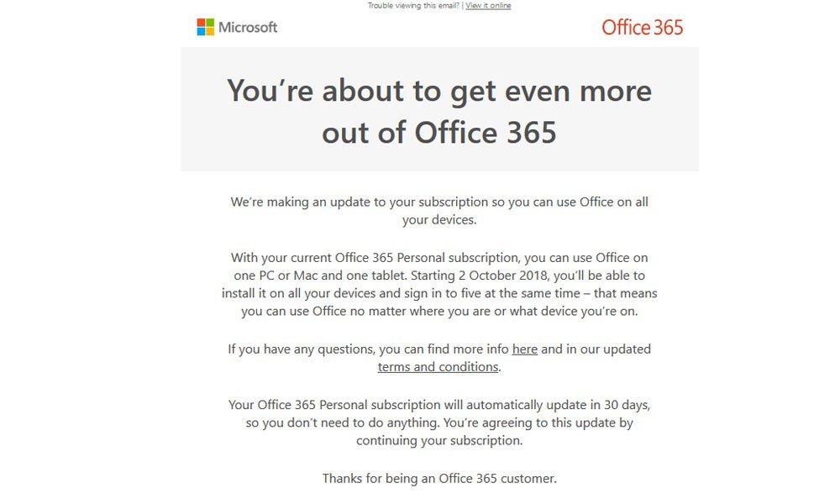The image size is (840, 504).
Task: Click the line "so you don't need to do anything"
Action: point(439,423)
